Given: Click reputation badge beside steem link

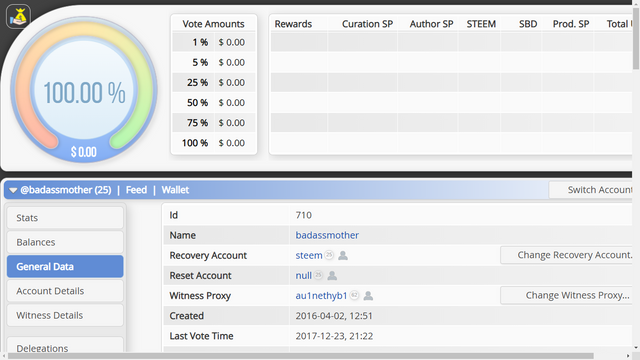Looking at the screenshot, I should tap(329, 255).
